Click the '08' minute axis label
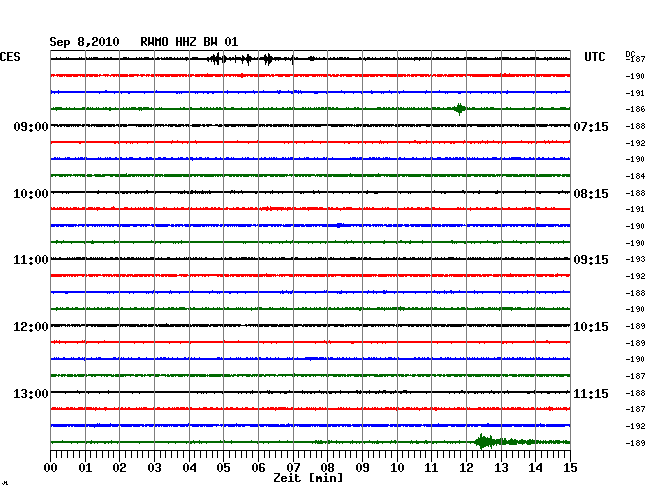The height and width of the screenshot is (494, 650). (x=327, y=467)
